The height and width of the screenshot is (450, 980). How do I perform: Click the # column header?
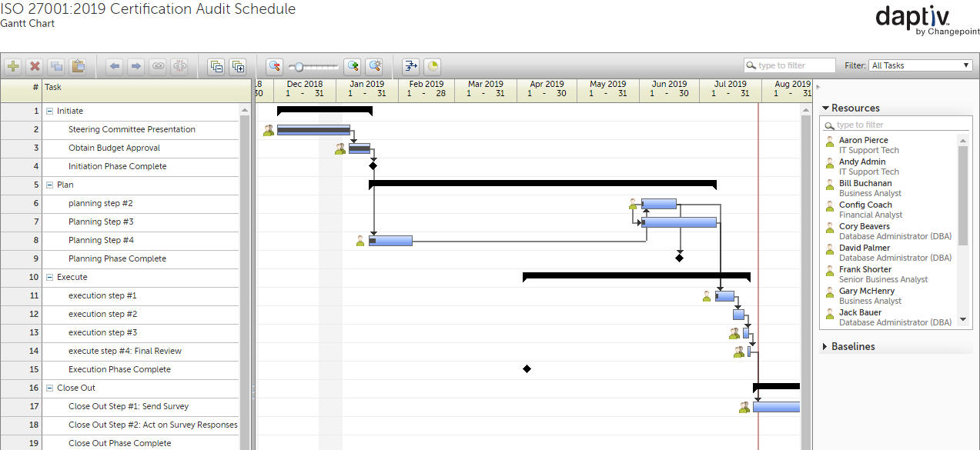(21, 91)
